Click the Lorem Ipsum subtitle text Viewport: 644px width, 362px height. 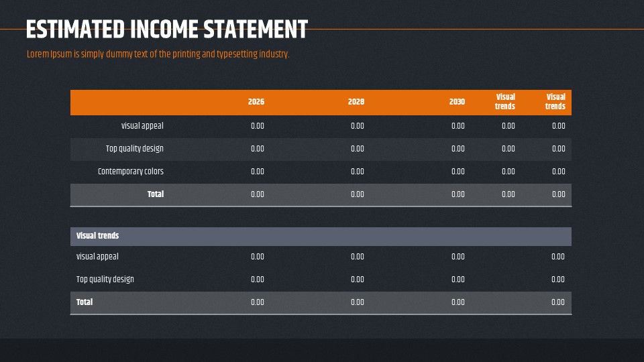coord(158,54)
